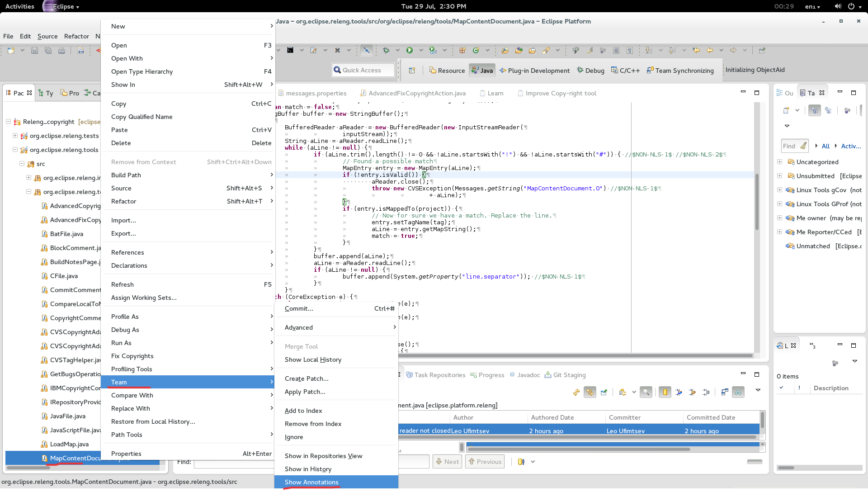Viewport: 868px width, 492px height.
Task: Click the Pin history view icon
Action: pyautogui.click(x=604, y=392)
